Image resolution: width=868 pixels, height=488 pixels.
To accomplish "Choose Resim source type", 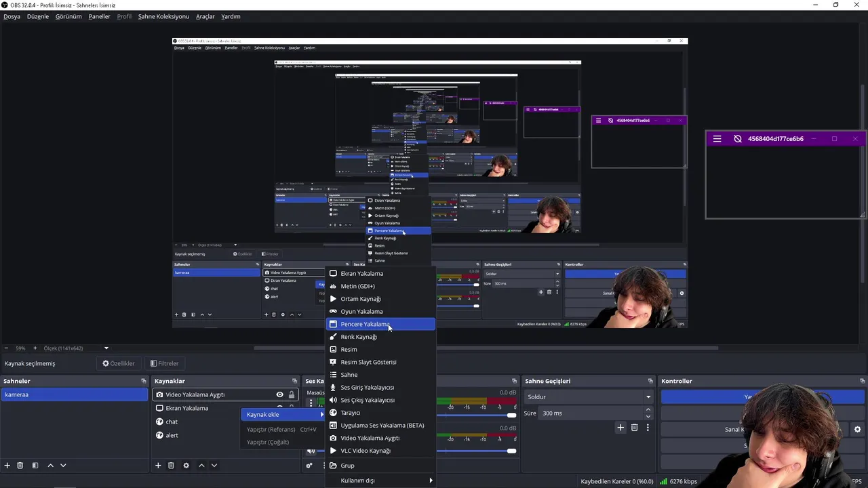I will 380,349.
